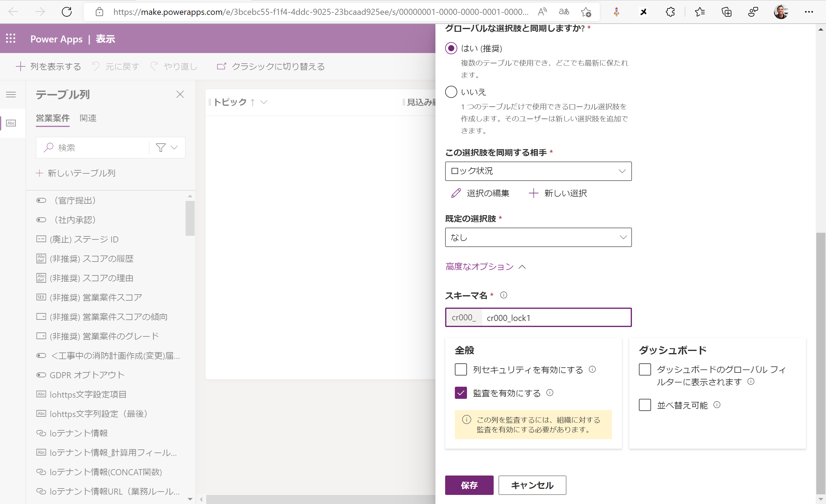Image resolution: width=826 pixels, height=504 pixels.
Task: Open the 既定の選択肢 なし dropdown
Action: click(538, 238)
